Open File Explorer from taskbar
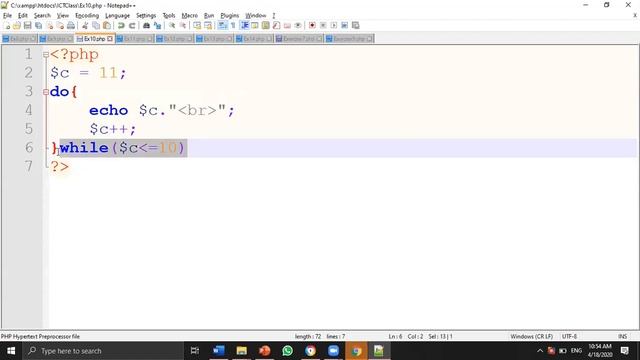640x360 pixels. 242,351
